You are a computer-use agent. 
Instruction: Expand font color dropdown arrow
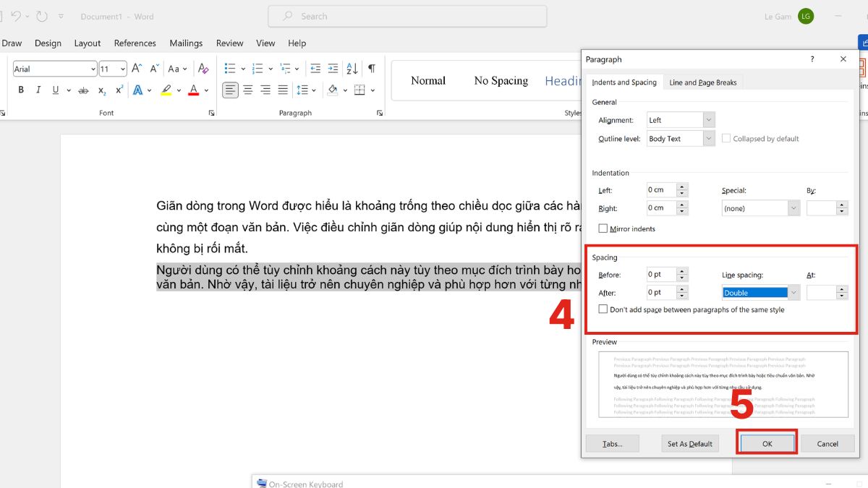coord(206,90)
